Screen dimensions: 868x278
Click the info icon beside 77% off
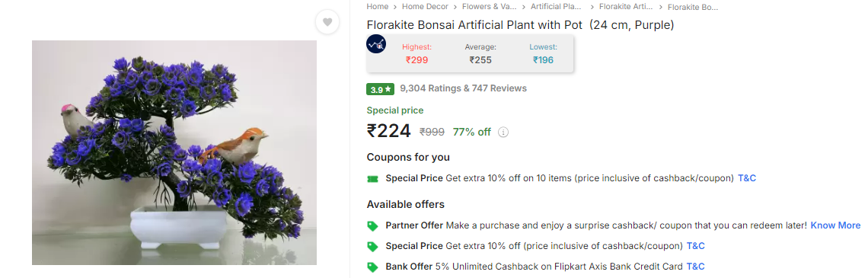tap(503, 133)
